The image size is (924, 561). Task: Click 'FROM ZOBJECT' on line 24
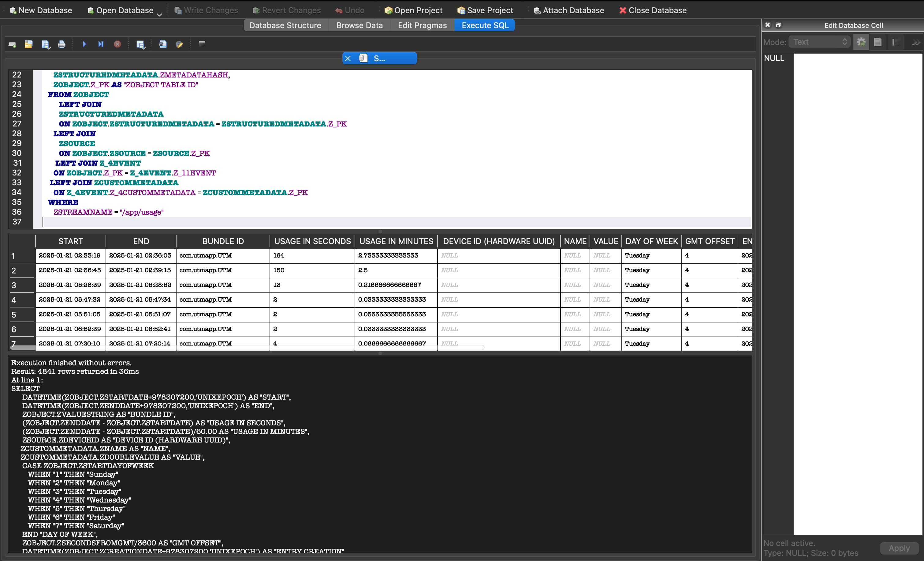click(x=78, y=95)
